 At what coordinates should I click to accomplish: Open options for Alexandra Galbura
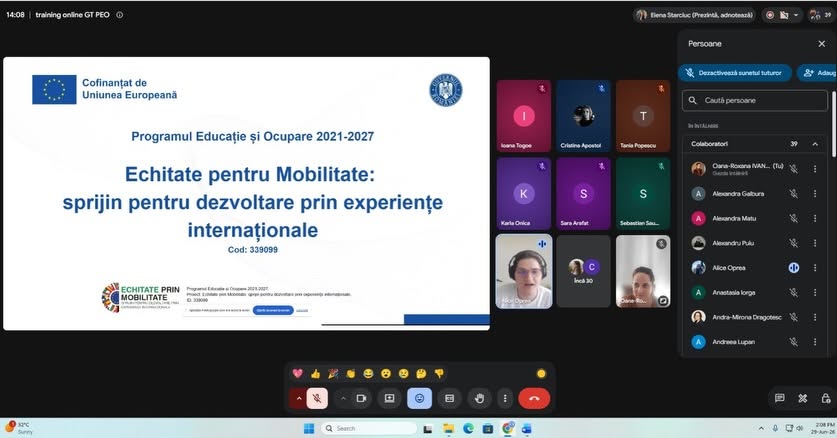(x=815, y=194)
